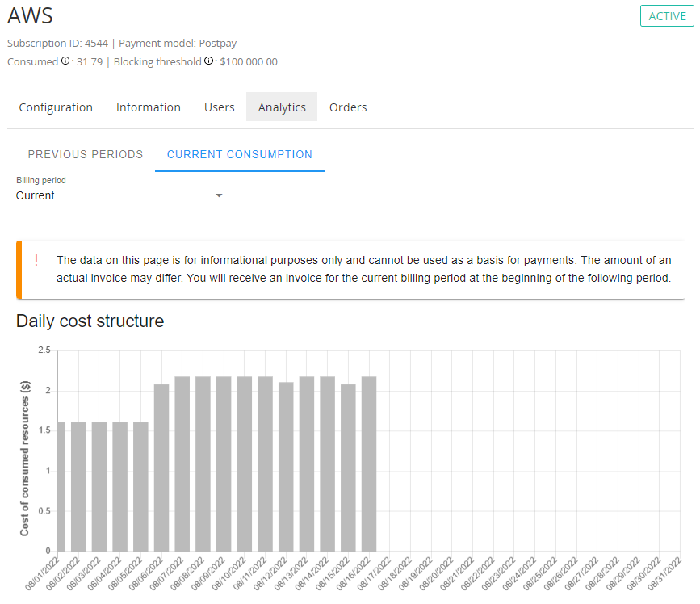Click the bar for 08/13/2022
The width and height of the screenshot is (700, 604).
tap(307, 464)
